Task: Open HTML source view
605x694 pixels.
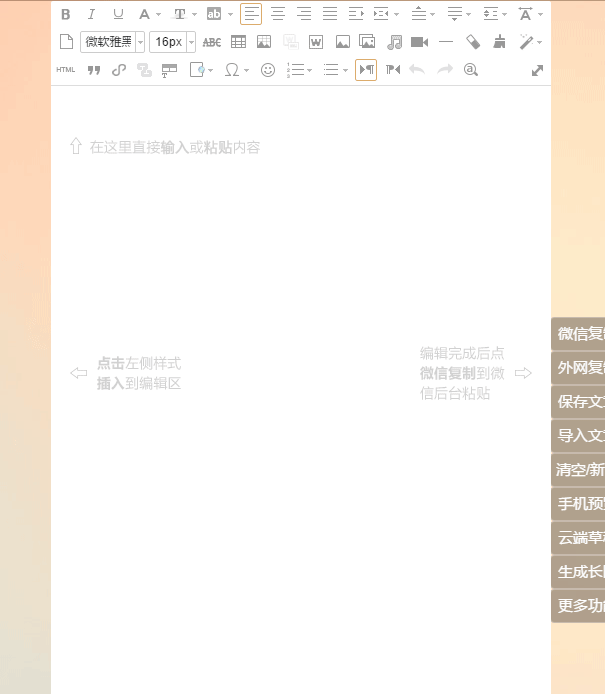Action: 66,70
